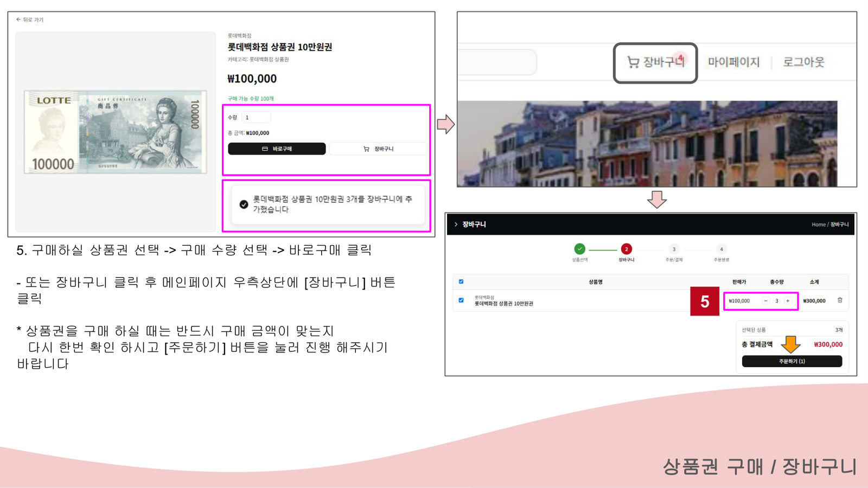This screenshot has height=488, width=868.
Task: Click the 구매 가능 수량 100개 text
Action: pos(251,99)
